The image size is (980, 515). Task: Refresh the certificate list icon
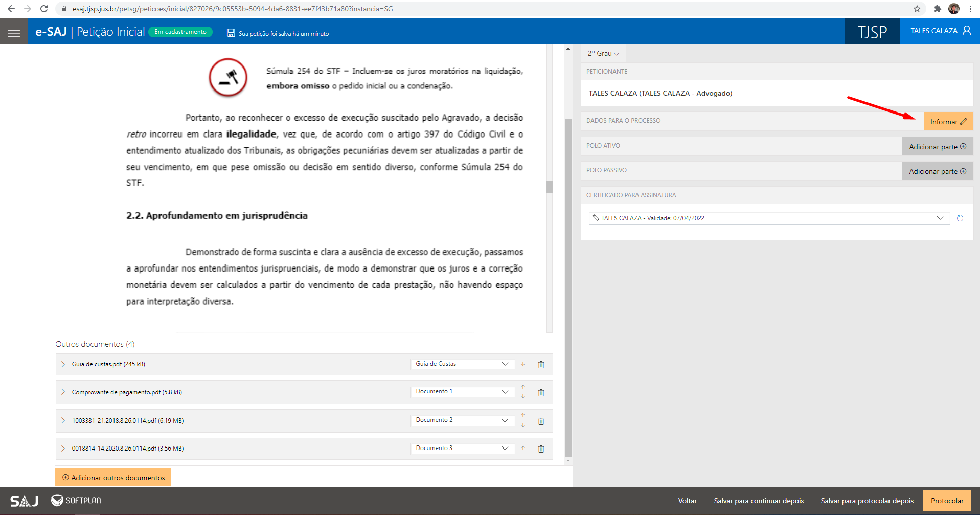[x=960, y=218]
